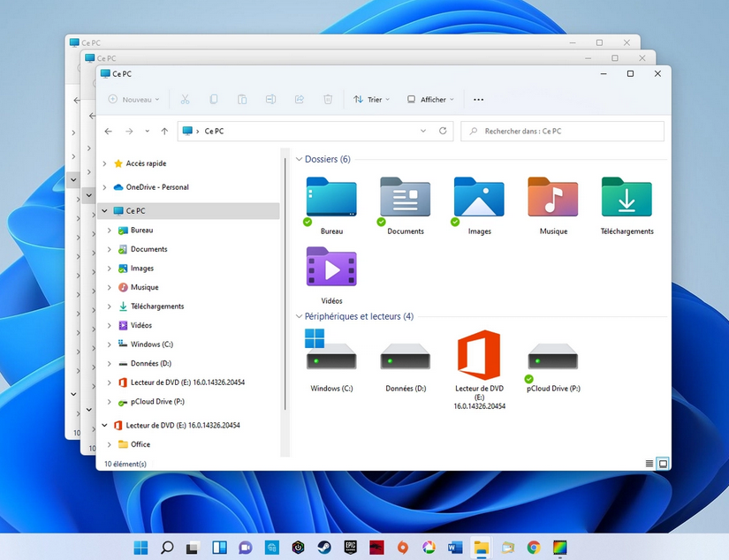
Task: Switch to large icons view layout
Action: click(663, 463)
